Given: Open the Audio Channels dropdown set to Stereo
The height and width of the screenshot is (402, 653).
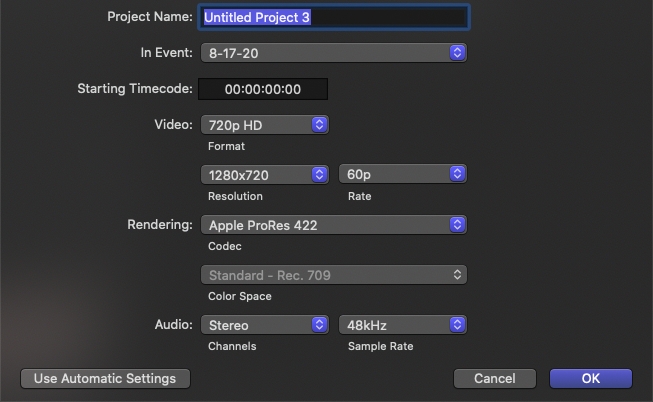Looking at the screenshot, I should (x=264, y=325).
